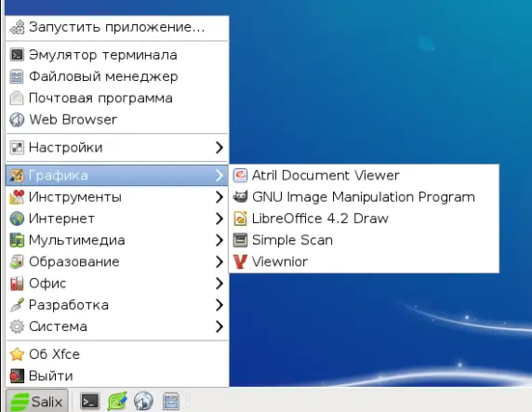Image resolution: width=532 pixels, height=412 pixels.
Task: Click the terminal emulator icon in menu
Action: (17, 55)
